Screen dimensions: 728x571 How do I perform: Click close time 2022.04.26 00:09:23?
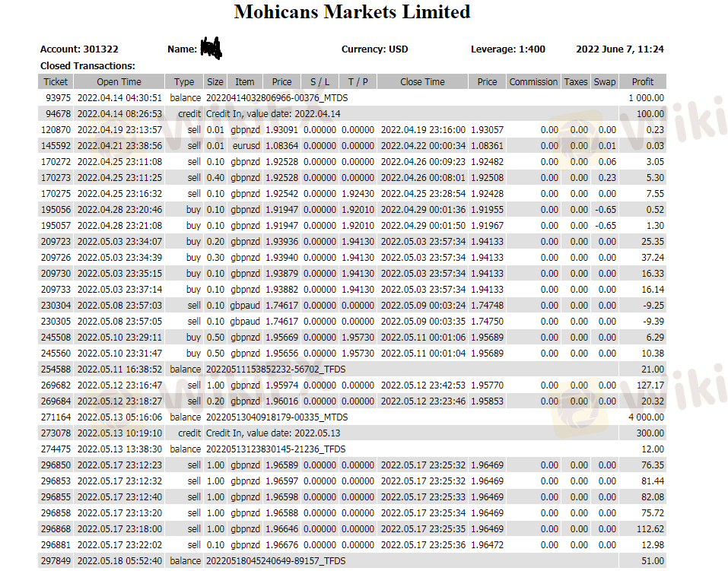coord(424,161)
